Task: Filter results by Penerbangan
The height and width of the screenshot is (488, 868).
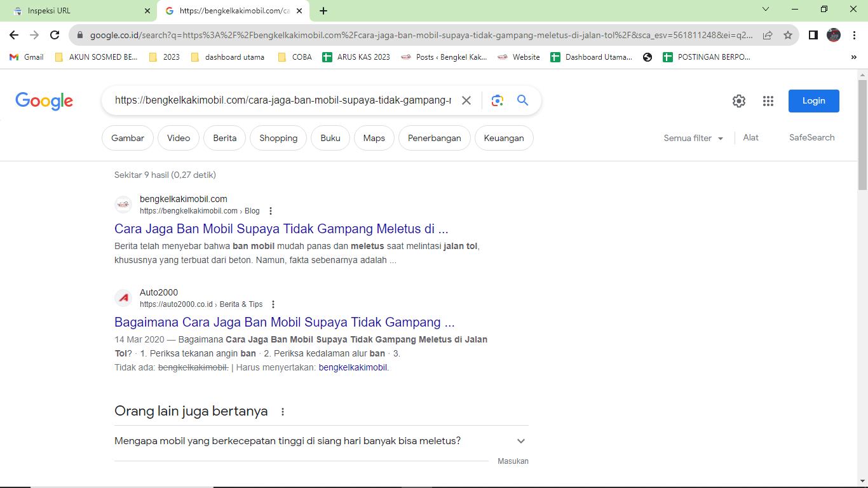Action: tap(435, 138)
